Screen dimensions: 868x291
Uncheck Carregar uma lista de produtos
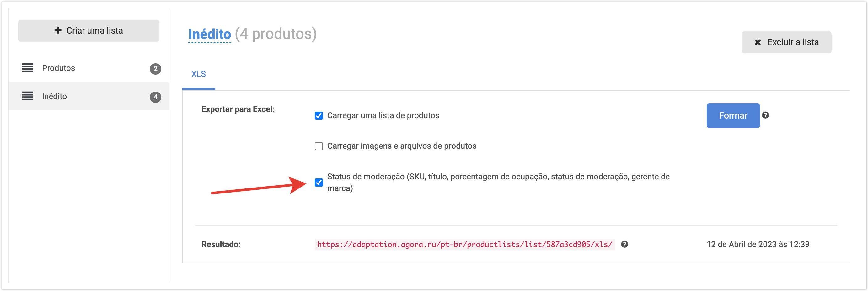(319, 115)
